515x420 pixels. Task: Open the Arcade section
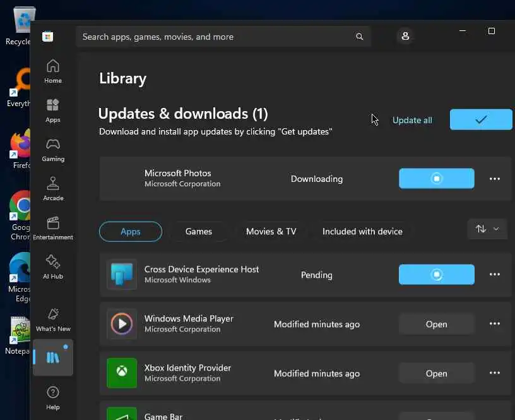[53, 189]
